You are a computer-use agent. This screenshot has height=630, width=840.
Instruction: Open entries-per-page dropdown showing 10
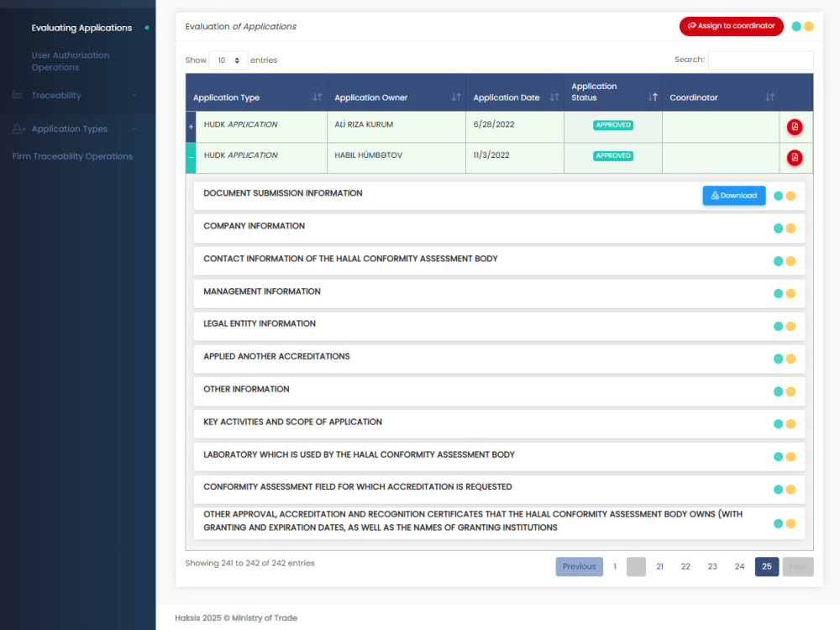pos(228,60)
